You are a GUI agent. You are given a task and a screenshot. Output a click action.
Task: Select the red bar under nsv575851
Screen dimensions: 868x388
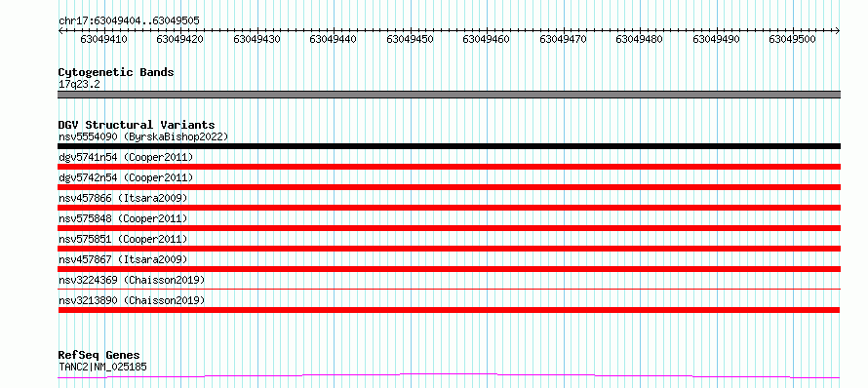tap(449, 249)
